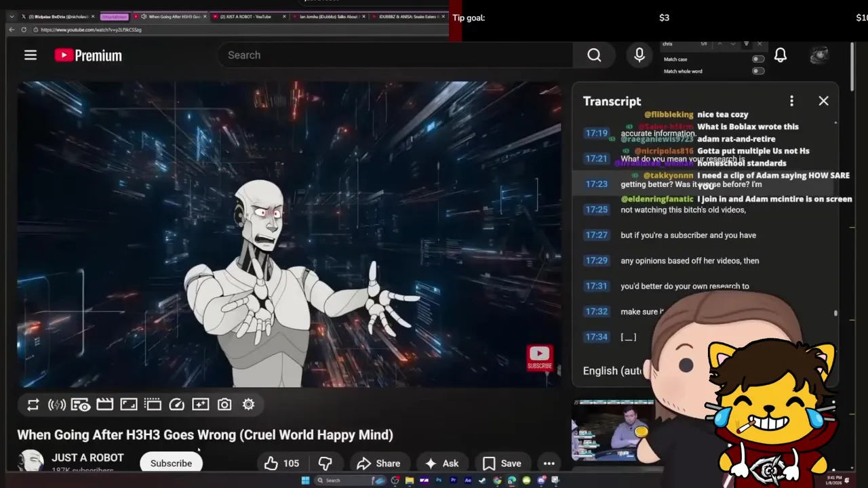Switch to 'iDUBBBZ & ANISA: Snake Eaters' tab

[409, 16]
